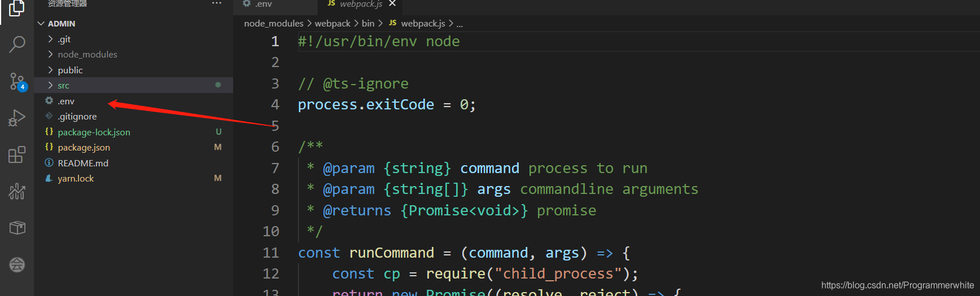Click the gear icon on .env tab
Viewport: 980px width, 296px height.
pyautogui.click(x=247, y=3)
